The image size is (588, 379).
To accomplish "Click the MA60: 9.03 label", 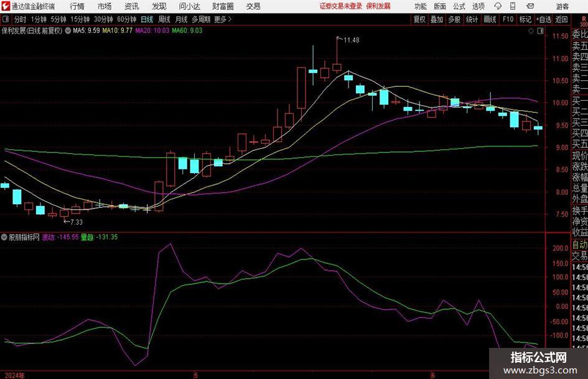I will pyautogui.click(x=187, y=30).
